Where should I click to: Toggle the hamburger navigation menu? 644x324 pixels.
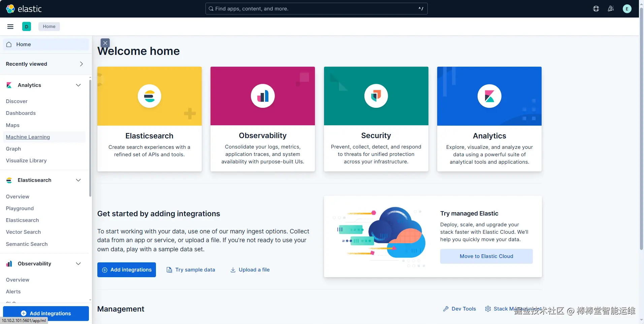point(10,27)
